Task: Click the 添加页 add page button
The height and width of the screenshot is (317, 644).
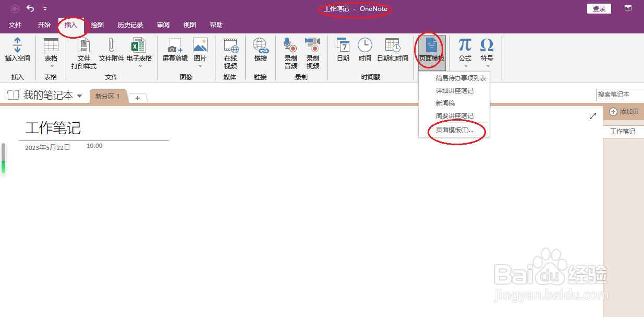Action: [624, 112]
